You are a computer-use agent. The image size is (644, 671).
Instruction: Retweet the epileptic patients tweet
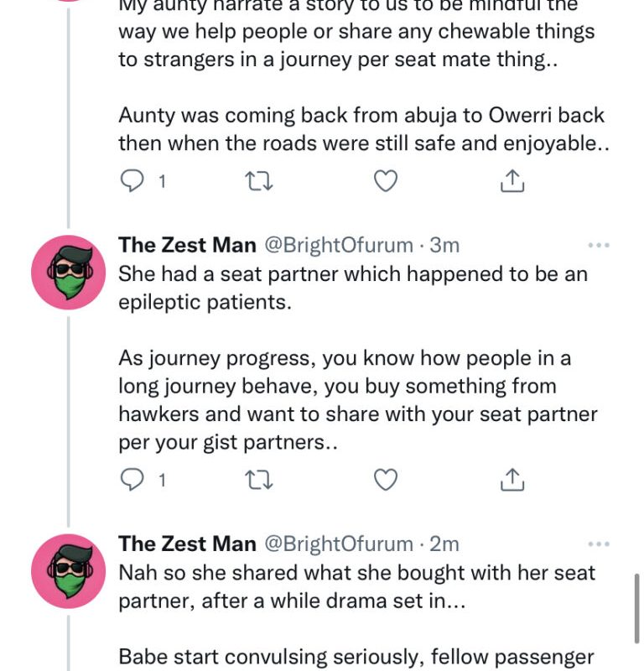coord(259,480)
